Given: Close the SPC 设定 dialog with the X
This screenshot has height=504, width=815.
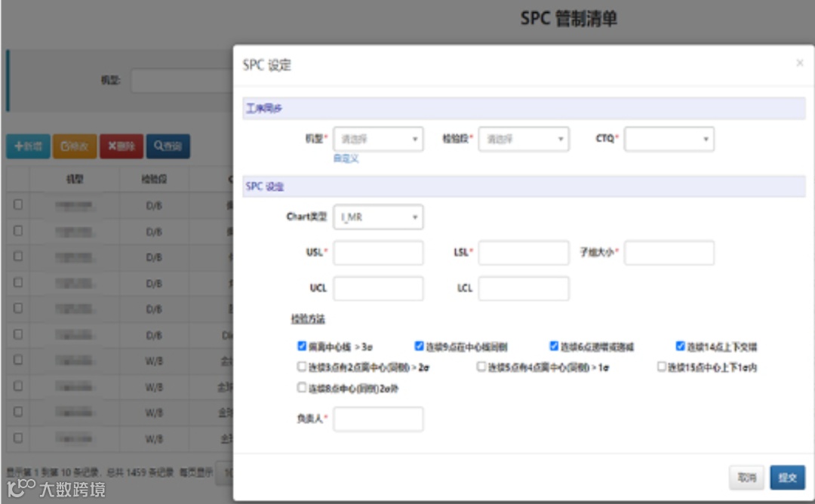Looking at the screenshot, I should [x=799, y=63].
